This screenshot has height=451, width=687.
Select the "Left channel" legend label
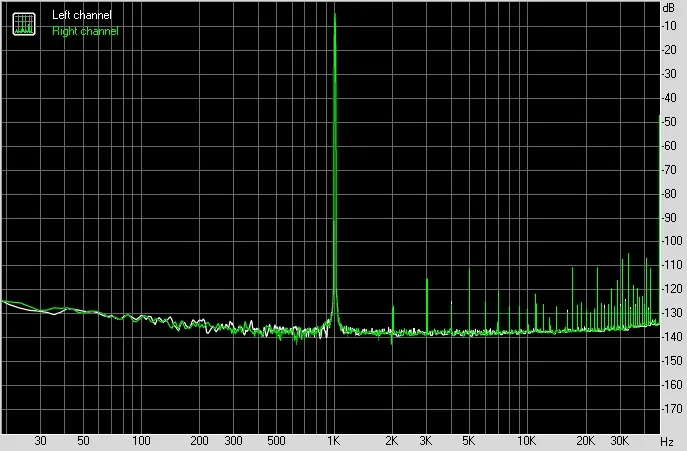click(82, 15)
